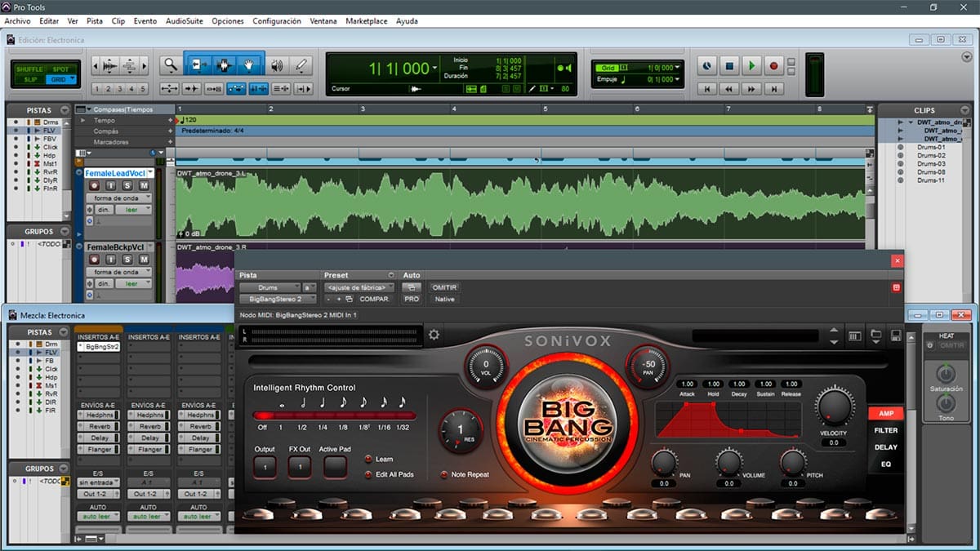Enable Shuffle edit mode

pyautogui.click(x=30, y=69)
